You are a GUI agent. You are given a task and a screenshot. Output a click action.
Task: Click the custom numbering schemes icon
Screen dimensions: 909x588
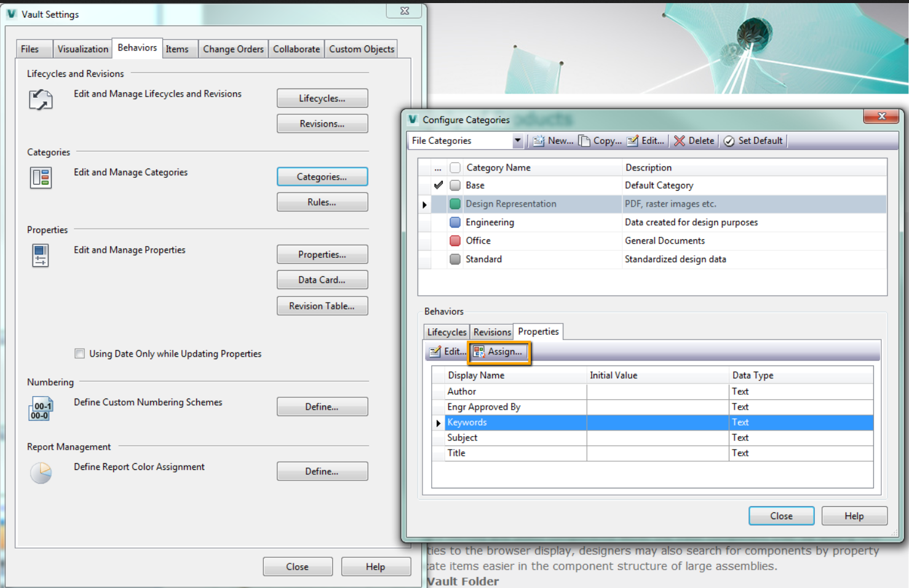click(40, 409)
